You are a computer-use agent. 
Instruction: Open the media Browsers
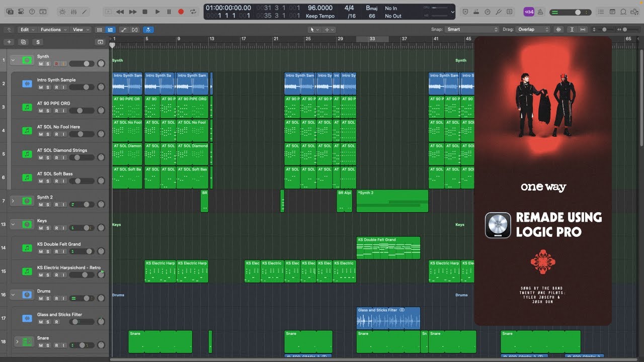point(635,12)
